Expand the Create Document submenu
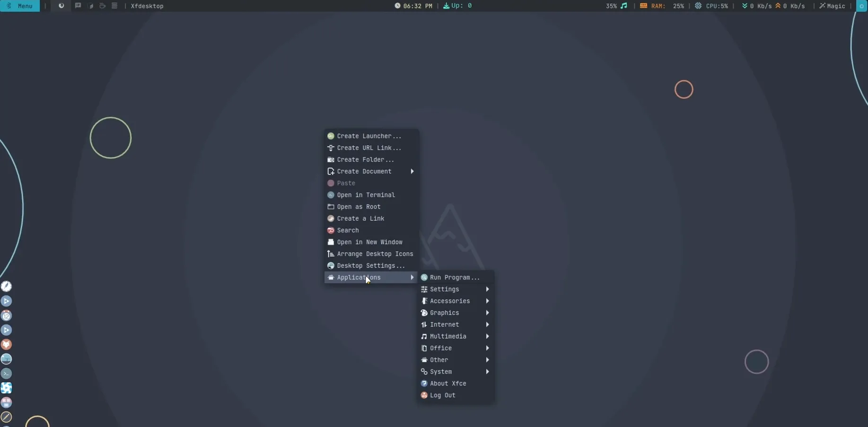Image resolution: width=868 pixels, height=427 pixels. coord(371,171)
